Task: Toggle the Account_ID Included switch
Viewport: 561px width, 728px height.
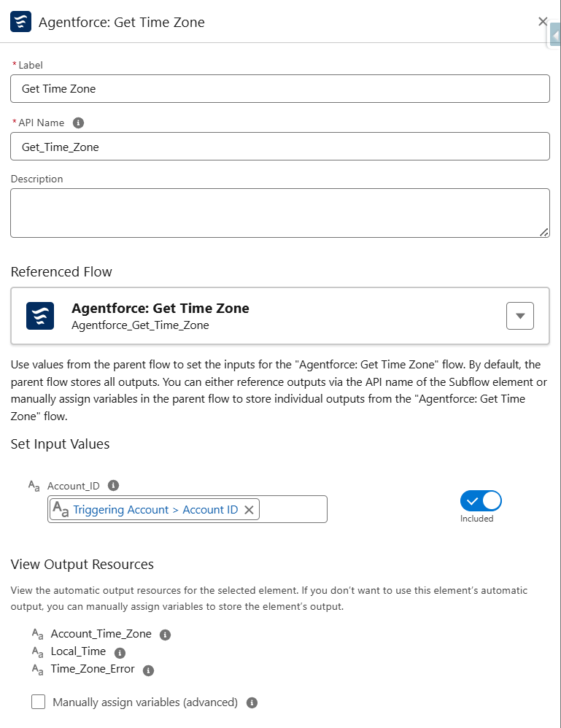Action: (x=481, y=501)
